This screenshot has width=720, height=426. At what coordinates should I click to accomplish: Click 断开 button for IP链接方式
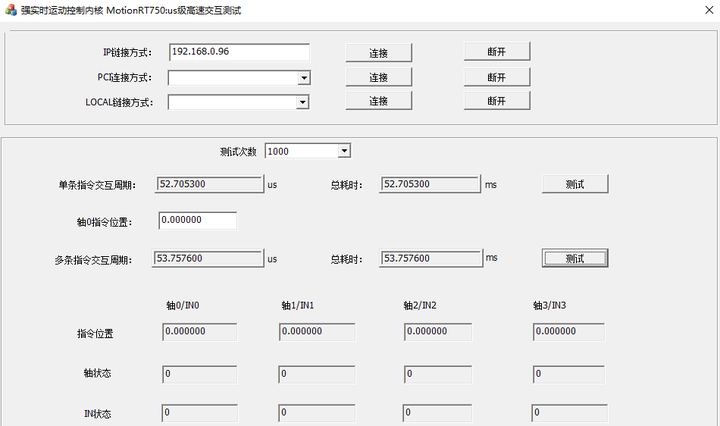(x=497, y=51)
